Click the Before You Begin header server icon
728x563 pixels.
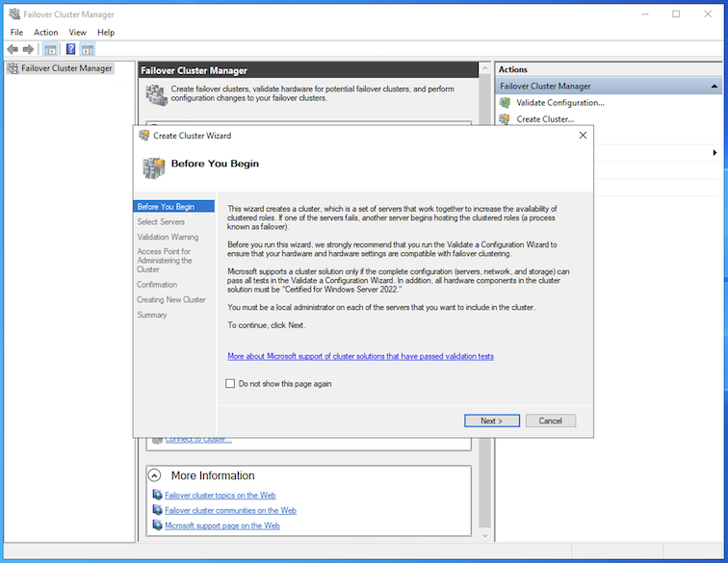coord(154,167)
